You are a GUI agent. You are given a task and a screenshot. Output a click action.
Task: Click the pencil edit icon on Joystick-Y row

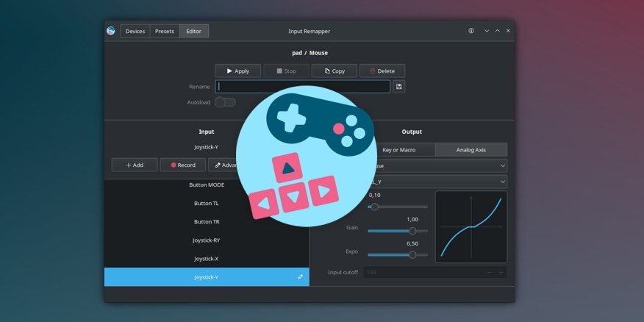300,277
